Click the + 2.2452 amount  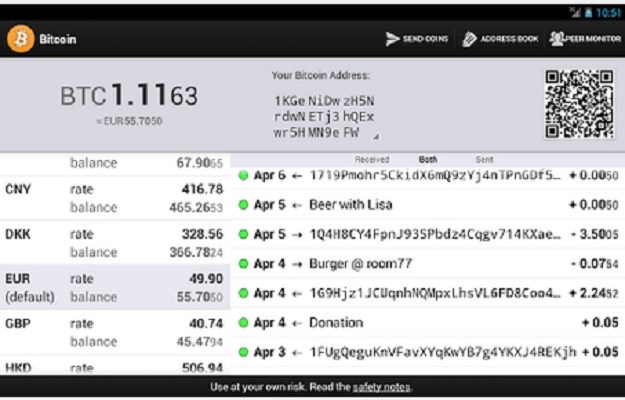[x=594, y=293]
